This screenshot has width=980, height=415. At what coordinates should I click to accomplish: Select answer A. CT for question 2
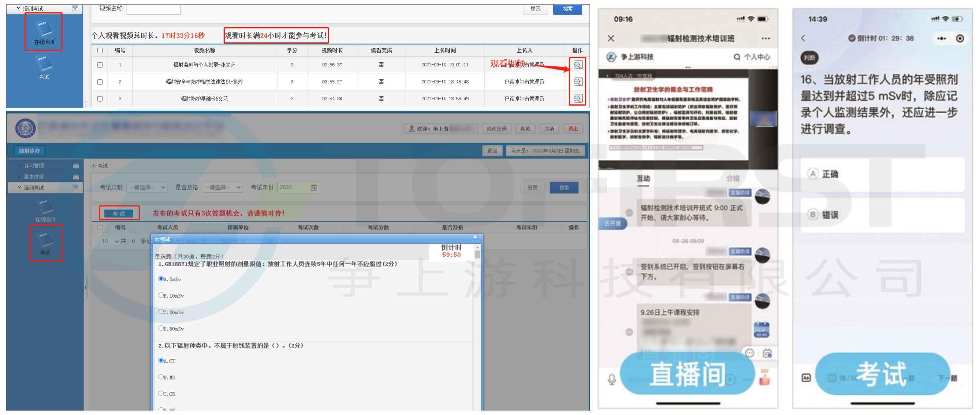161,360
